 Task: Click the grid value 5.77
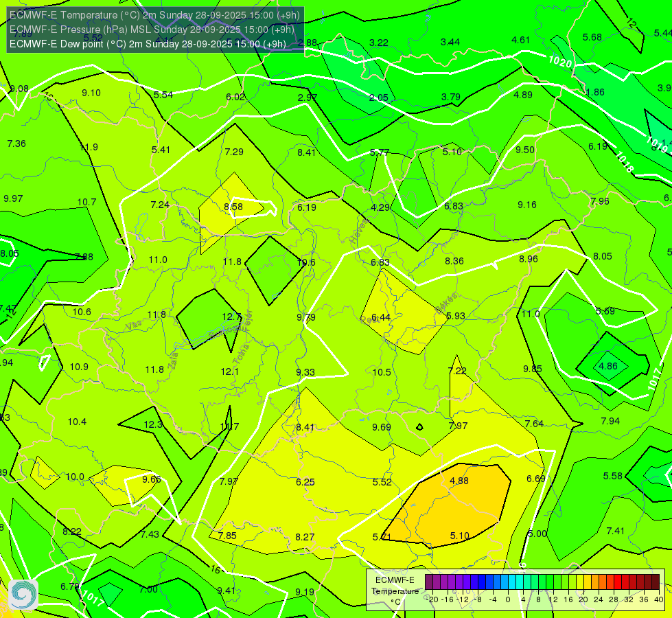[380, 152]
